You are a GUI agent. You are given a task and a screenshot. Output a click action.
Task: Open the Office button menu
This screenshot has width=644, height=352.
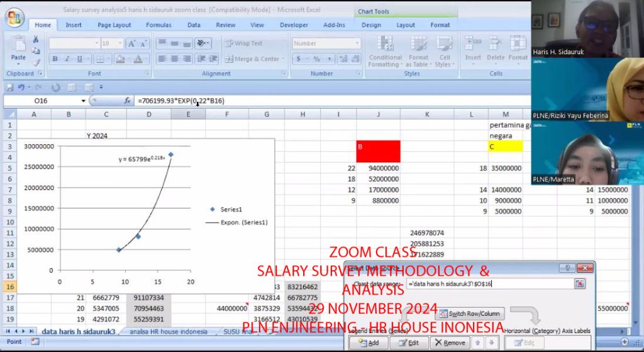tap(14, 17)
